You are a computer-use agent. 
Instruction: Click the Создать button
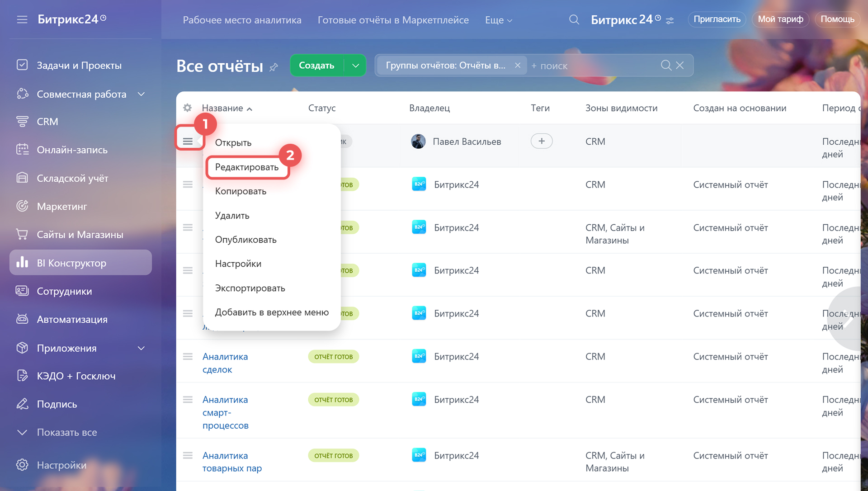(x=316, y=66)
